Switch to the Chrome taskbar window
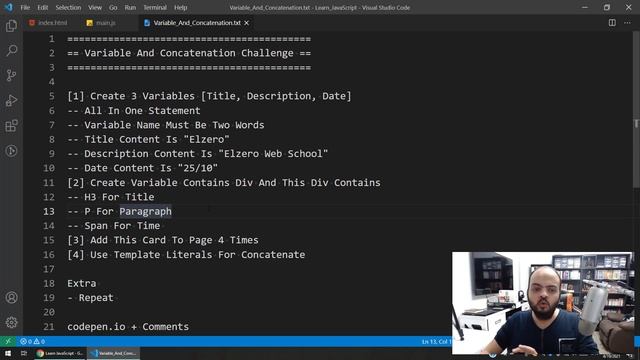 [x=60, y=353]
